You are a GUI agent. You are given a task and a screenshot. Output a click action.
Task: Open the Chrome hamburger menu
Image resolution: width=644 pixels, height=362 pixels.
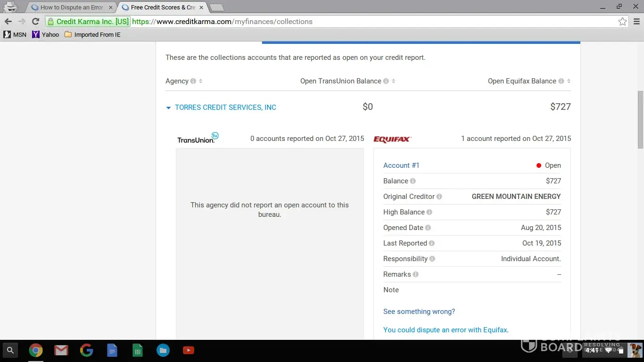click(636, 22)
